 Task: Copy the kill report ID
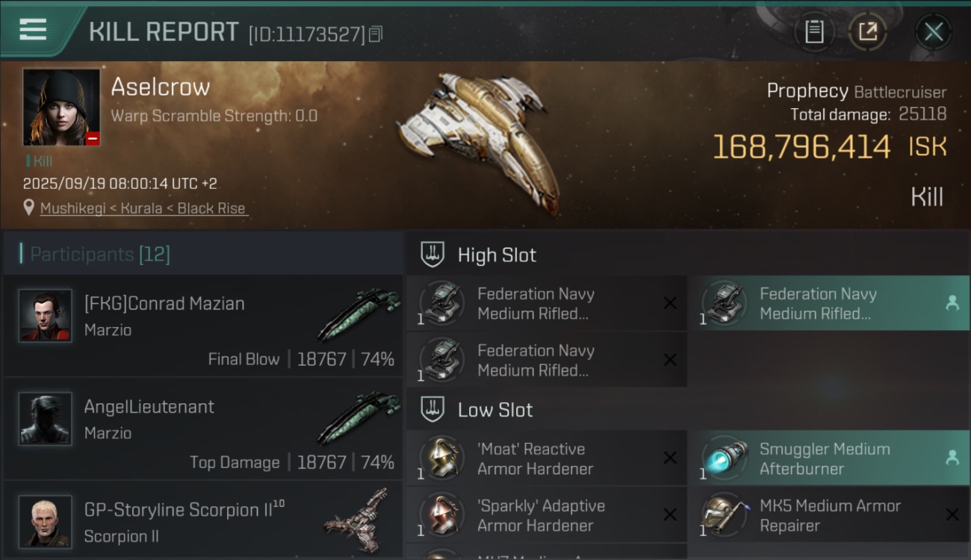376,34
